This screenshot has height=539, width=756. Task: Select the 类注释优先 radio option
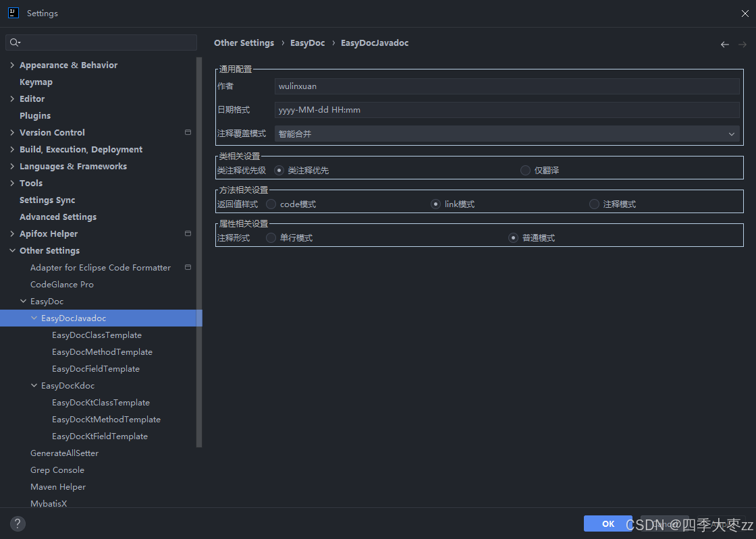279,171
